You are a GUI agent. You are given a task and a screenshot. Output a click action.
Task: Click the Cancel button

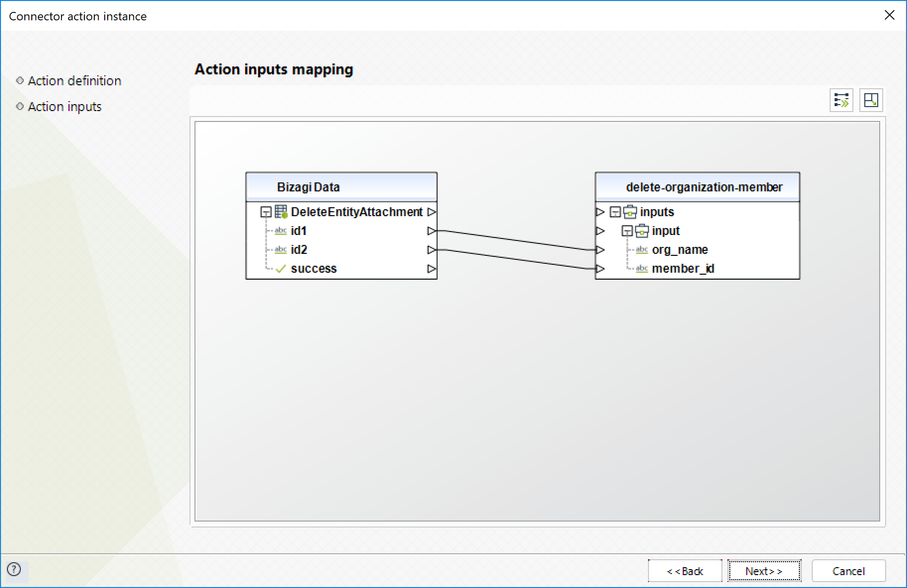(x=848, y=571)
